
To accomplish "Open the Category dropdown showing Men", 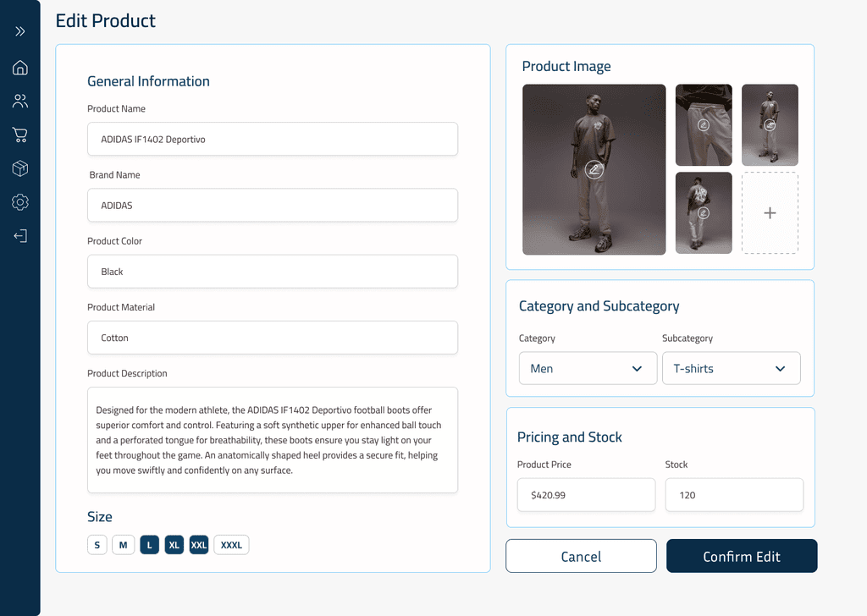I will coord(588,369).
